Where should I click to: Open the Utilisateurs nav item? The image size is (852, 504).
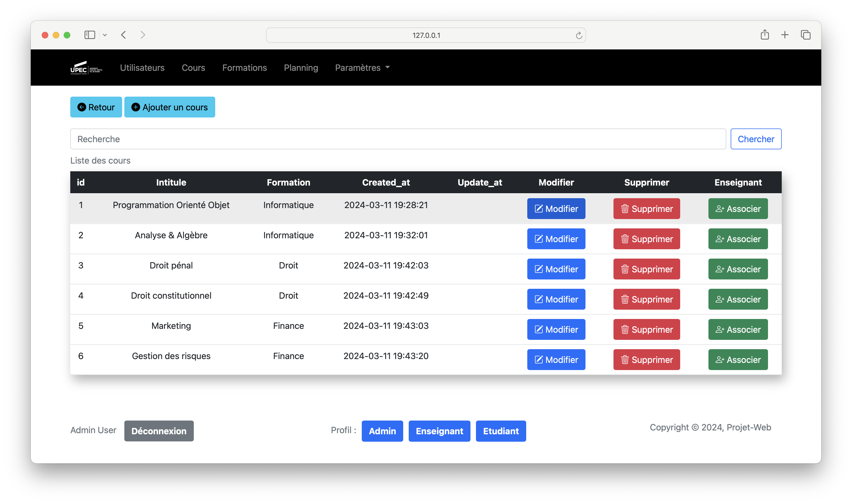[x=142, y=68]
